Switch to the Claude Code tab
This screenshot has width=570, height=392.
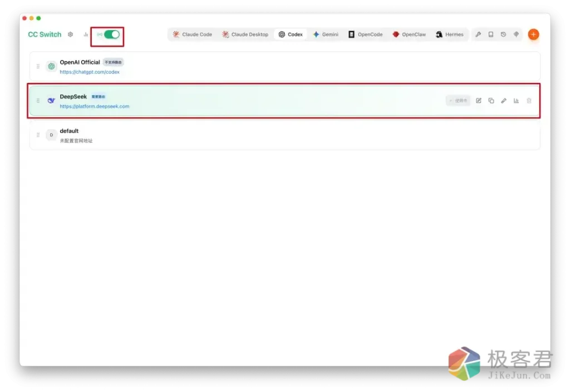(192, 34)
